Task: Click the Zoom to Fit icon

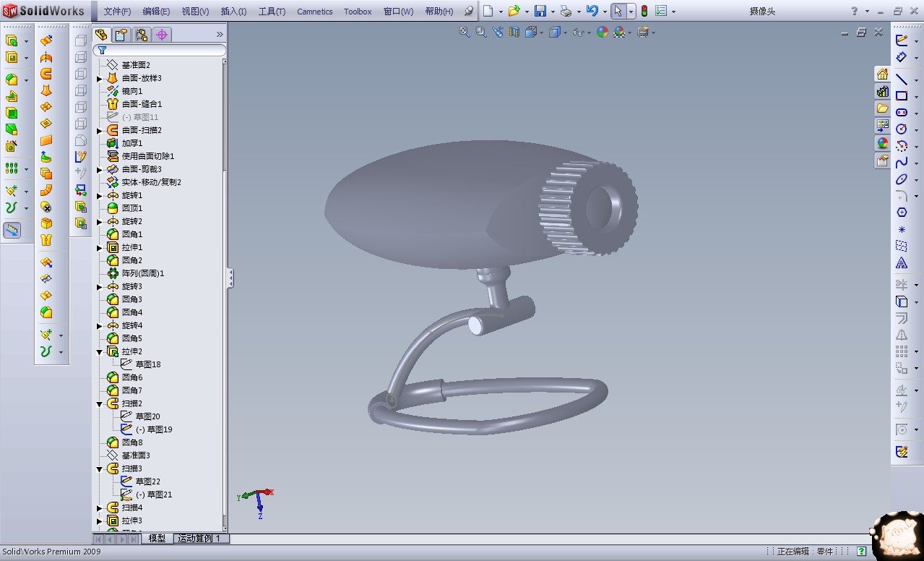Action: 465,32
